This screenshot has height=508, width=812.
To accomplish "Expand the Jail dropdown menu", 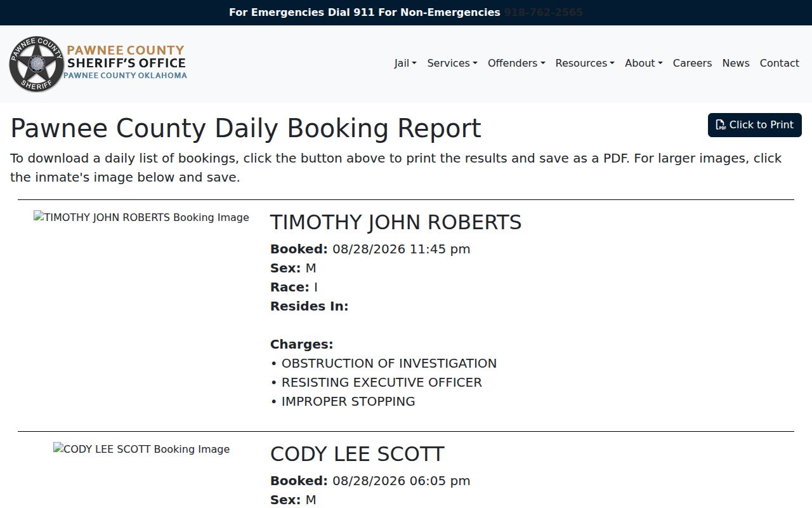I will [x=405, y=63].
